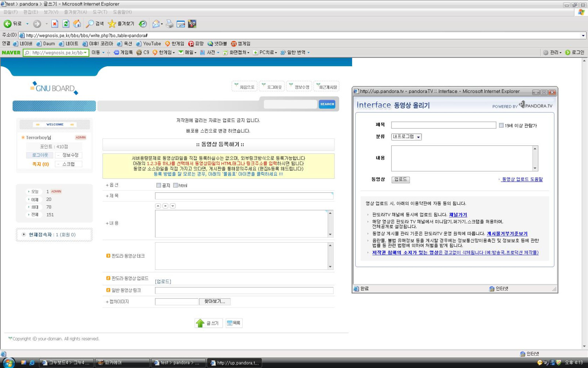Click the 즐겨찾기 favorites star icon
This screenshot has width=588, height=368.
(112, 24)
